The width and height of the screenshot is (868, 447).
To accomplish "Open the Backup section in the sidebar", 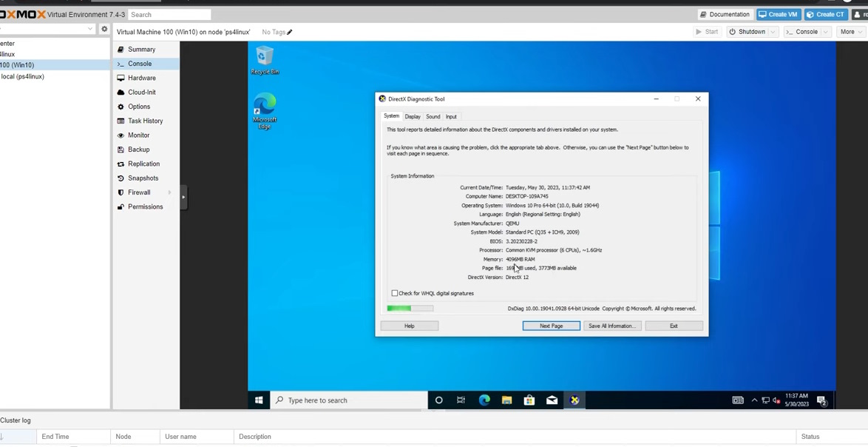I will coord(138,149).
